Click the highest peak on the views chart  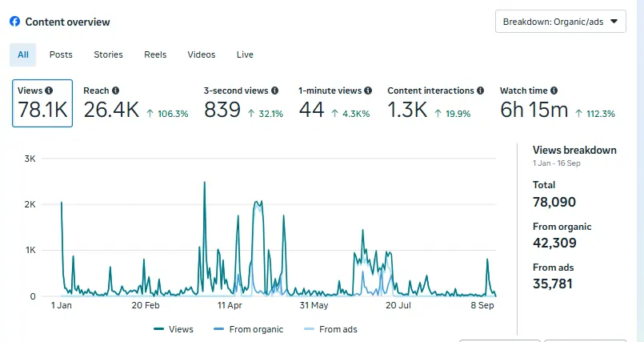(204, 183)
